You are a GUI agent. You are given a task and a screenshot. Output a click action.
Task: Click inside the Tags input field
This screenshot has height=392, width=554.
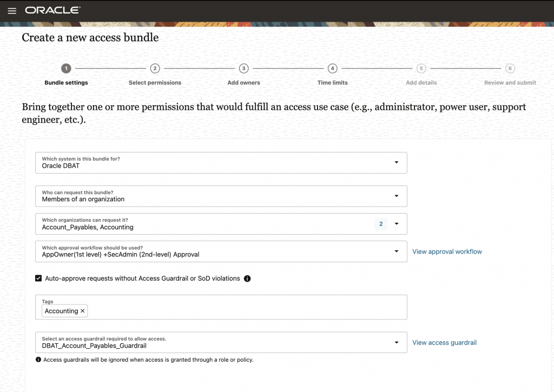[243, 311]
